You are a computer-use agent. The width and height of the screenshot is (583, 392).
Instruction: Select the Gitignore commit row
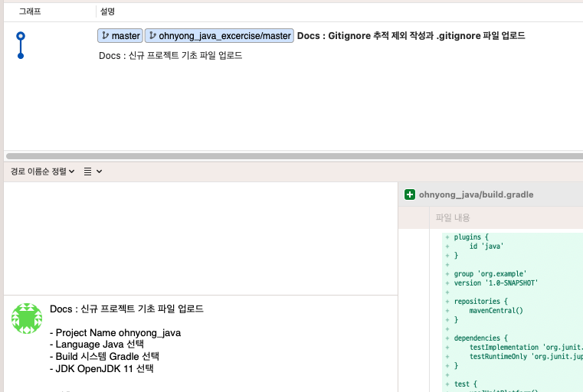[411, 36]
